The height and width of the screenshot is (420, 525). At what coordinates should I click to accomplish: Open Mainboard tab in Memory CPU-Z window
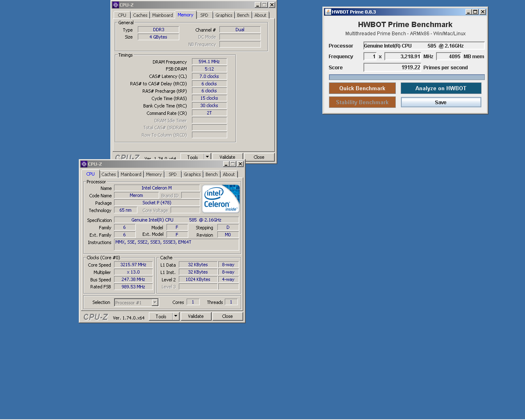pos(162,15)
